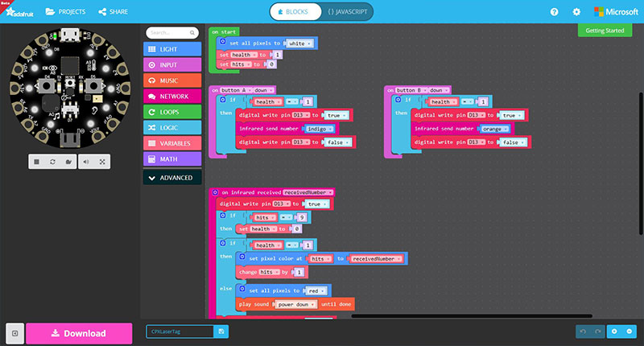Zoom in on the blocks workspace
The image size is (644, 346).
(x=615, y=332)
